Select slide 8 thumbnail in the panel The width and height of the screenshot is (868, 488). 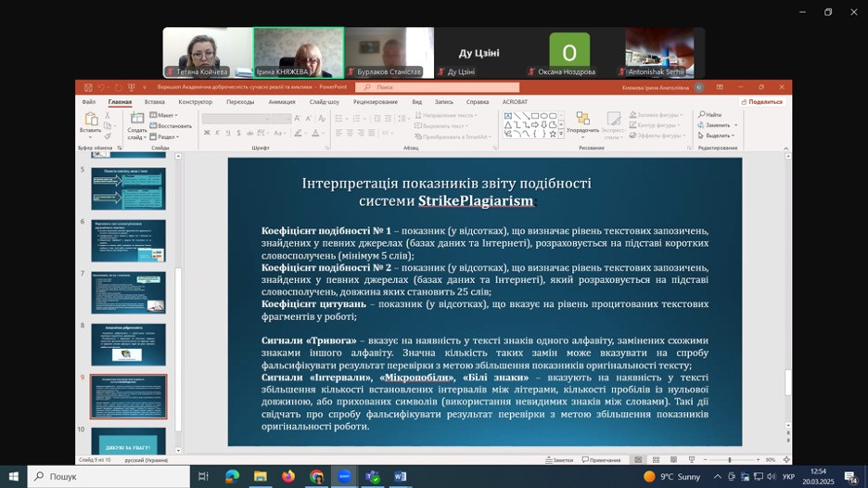128,344
